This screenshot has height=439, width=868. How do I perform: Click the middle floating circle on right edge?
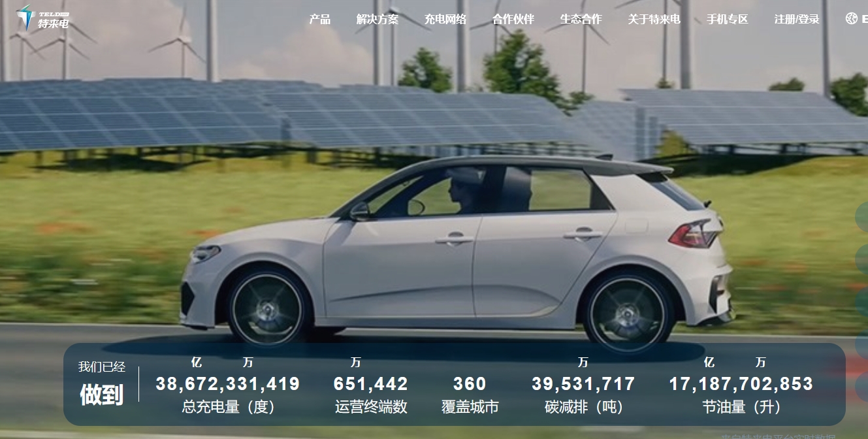861,302
